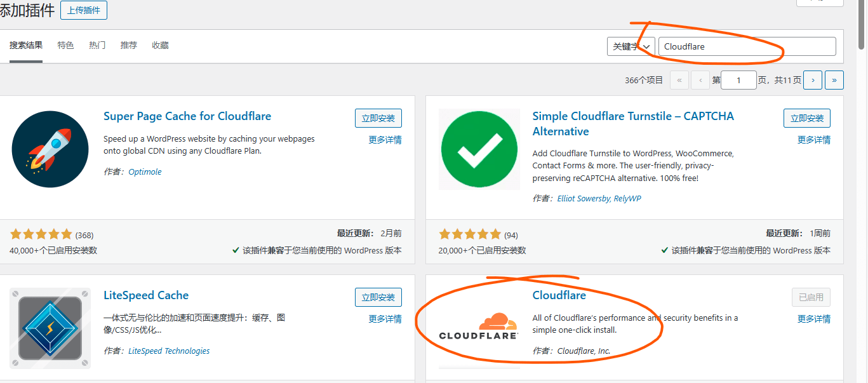Image resolution: width=868 pixels, height=383 pixels.
Task: Click the 最近更新: 2月前 text
Action: (370, 233)
